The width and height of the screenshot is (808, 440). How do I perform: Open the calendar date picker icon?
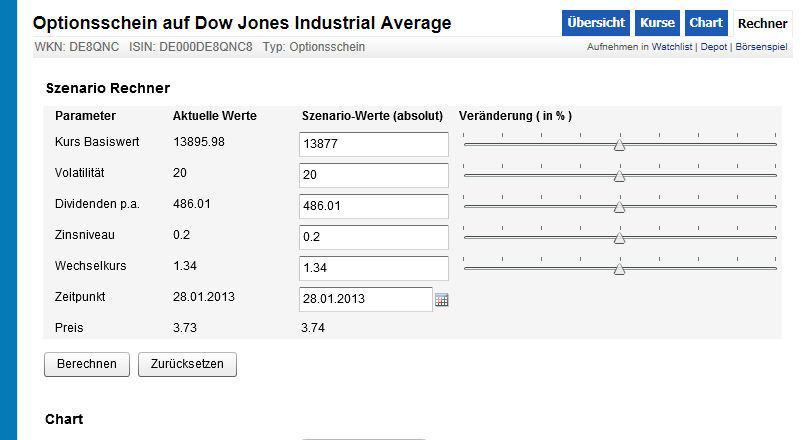click(x=442, y=299)
